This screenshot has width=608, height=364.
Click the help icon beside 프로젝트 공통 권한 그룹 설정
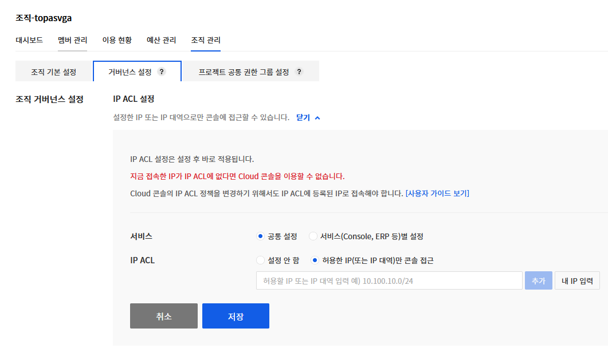click(299, 72)
